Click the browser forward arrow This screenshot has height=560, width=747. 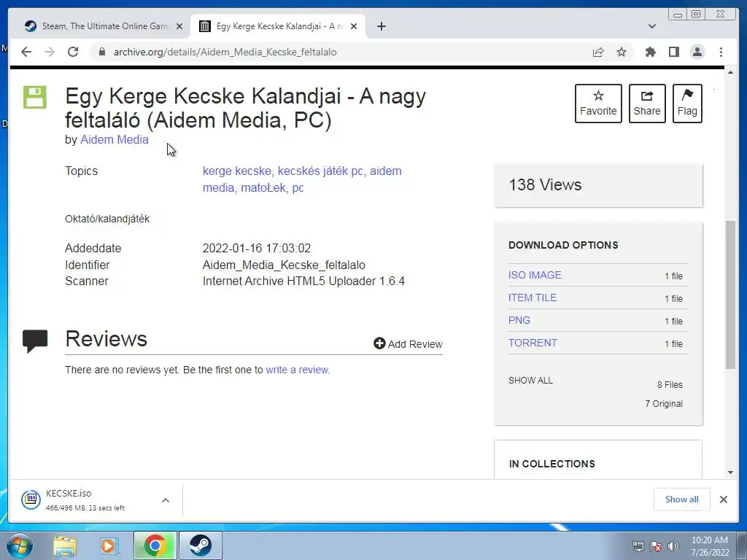pos(50,52)
